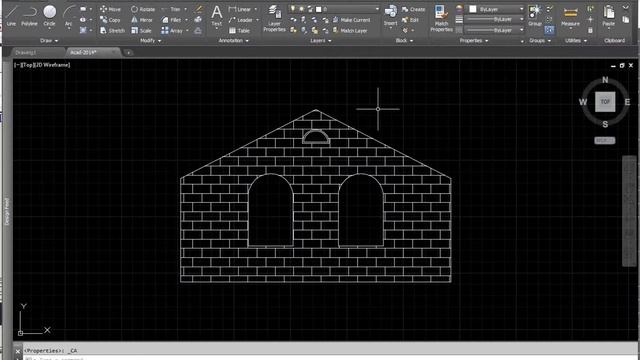This screenshot has height=360, width=640.
Task: Expand the Modify panel
Action: tap(151, 40)
